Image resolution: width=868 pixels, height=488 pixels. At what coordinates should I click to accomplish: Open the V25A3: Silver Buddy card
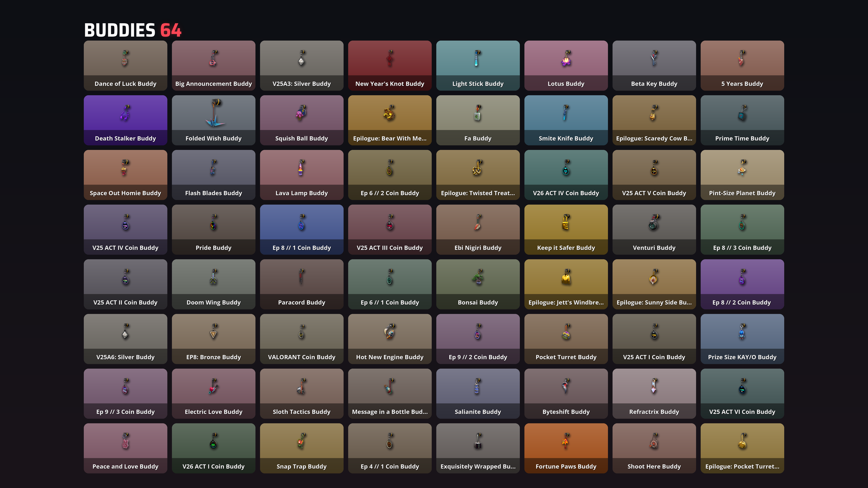(x=302, y=66)
